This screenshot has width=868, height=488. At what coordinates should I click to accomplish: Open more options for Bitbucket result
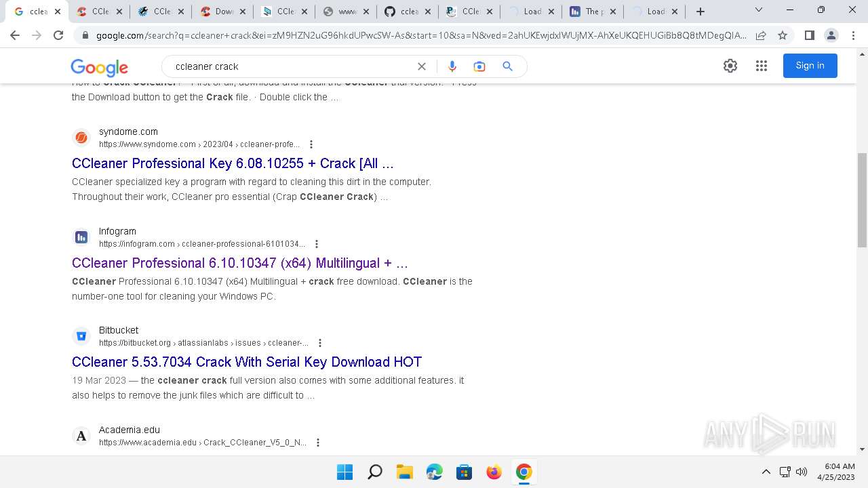(x=320, y=343)
